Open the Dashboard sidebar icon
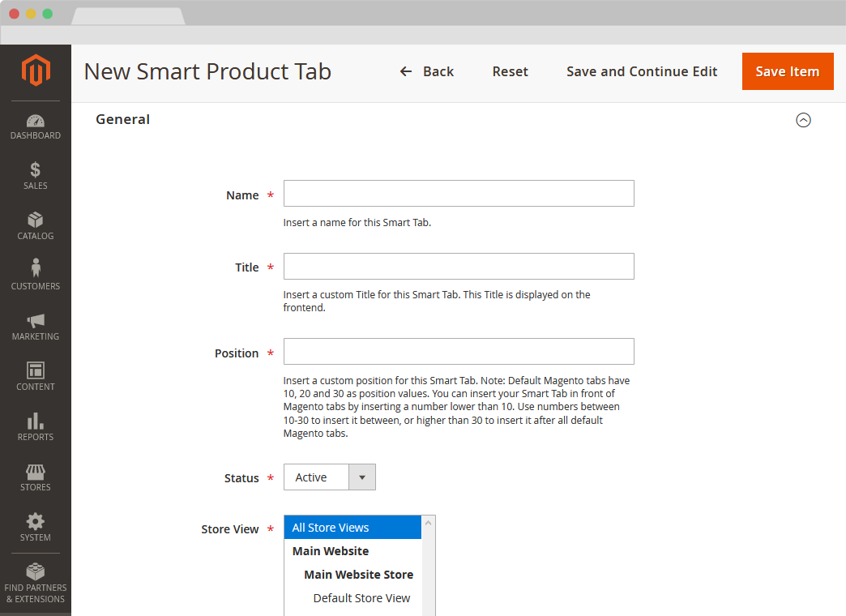This screenshot has width=846, height=616. (x=36, y=121)
